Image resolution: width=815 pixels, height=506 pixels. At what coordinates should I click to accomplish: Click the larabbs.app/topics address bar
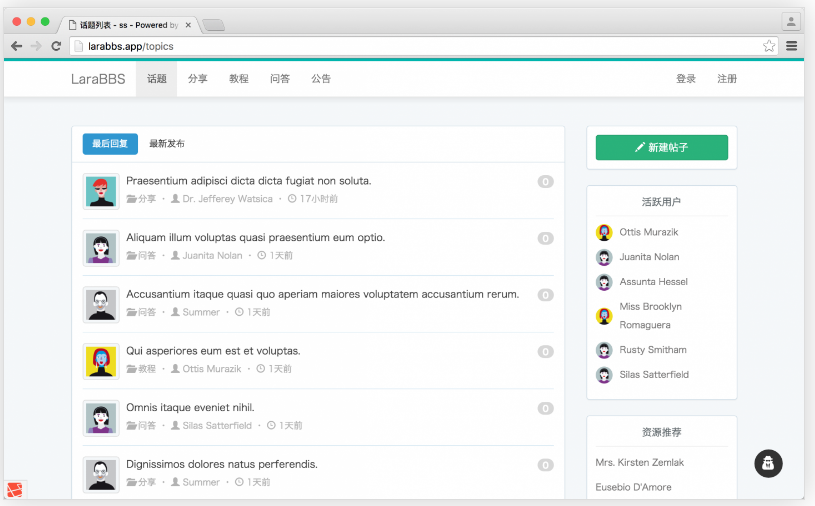(424, 46)
